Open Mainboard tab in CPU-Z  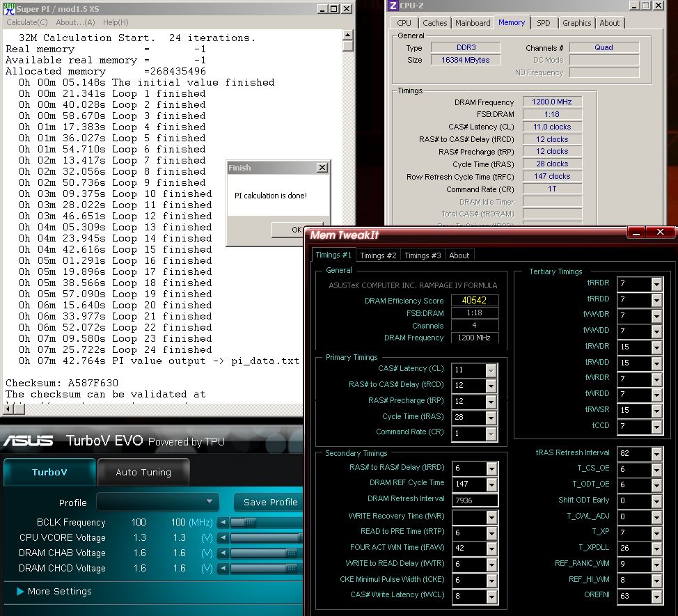(x=473, y=23)
